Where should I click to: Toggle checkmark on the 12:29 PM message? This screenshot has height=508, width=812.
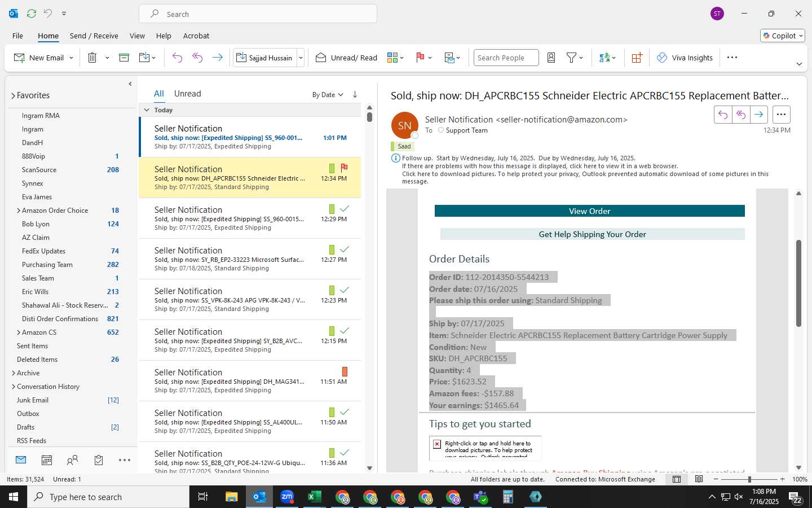[x=345, y=209]
